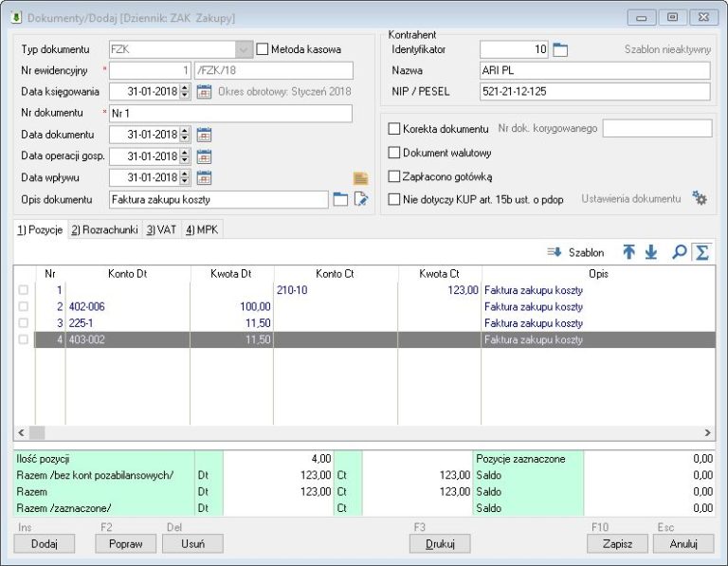Click NIP / PESEL field

(x=594, y=91)
